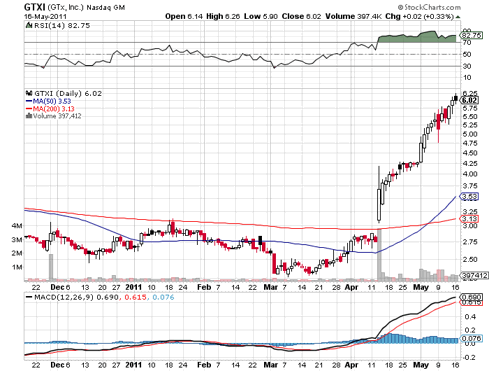Click the green up-arrow beside the Chg value
Image resolution: width=489 pixels, height=371 pixels.
click(458, 17)
